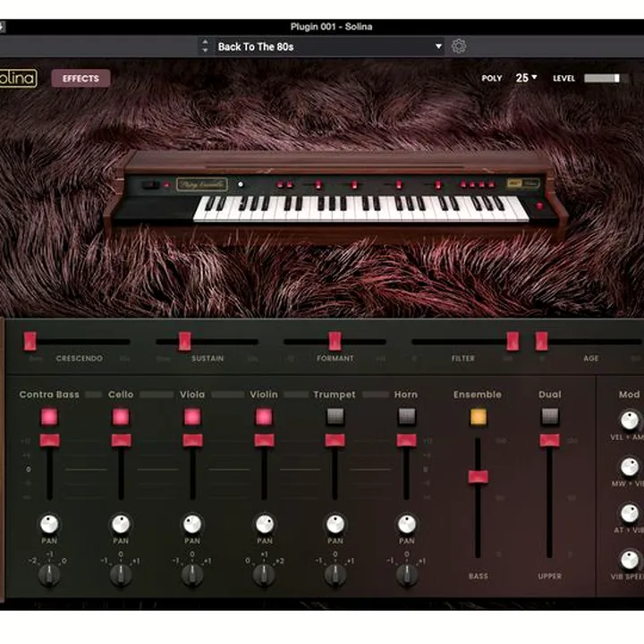Click the Mod VEL knob
The height and width of the screenshot is (644, 644).
[x=629, y=419]
